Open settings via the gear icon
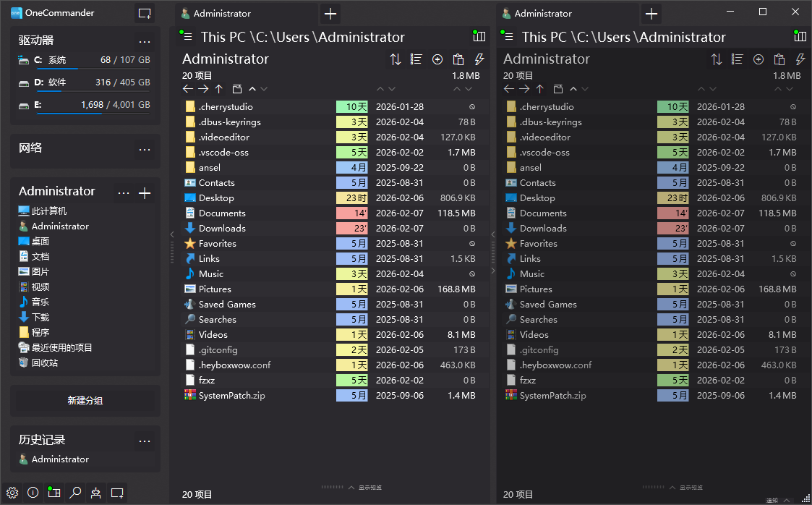Image resolution: width=812 pixels, height=505 pixels. (12, 492)
